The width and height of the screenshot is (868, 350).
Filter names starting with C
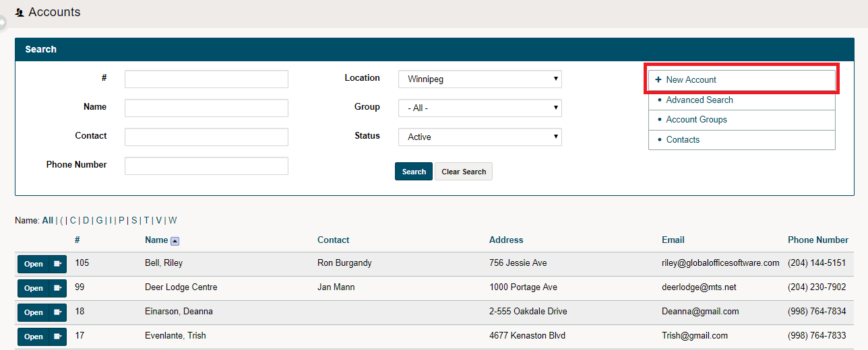[x=73, y=220]
